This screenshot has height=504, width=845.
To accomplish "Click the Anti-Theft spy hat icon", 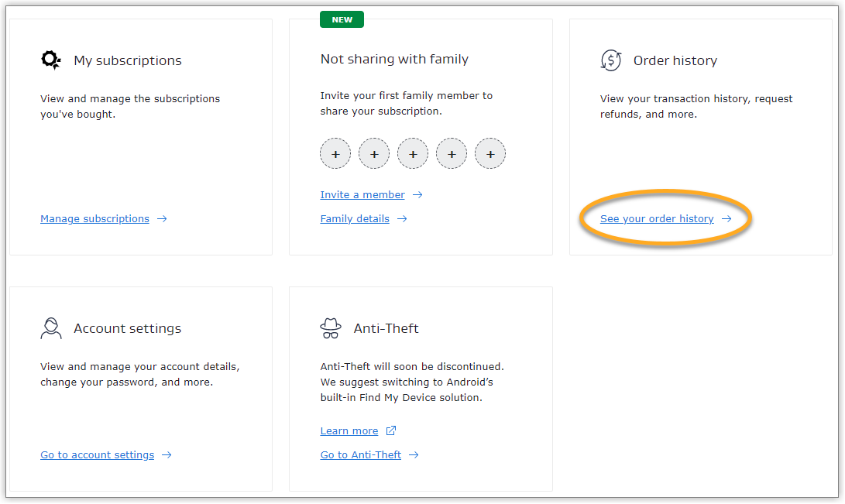I will pyautogui.click(x=331, y=328).
